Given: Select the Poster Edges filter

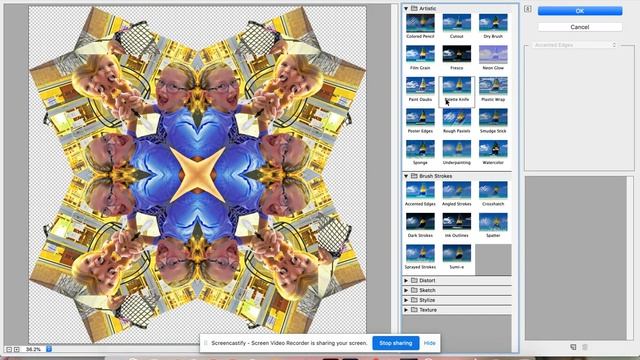Looking at the screenshot, I should (420, 118).
